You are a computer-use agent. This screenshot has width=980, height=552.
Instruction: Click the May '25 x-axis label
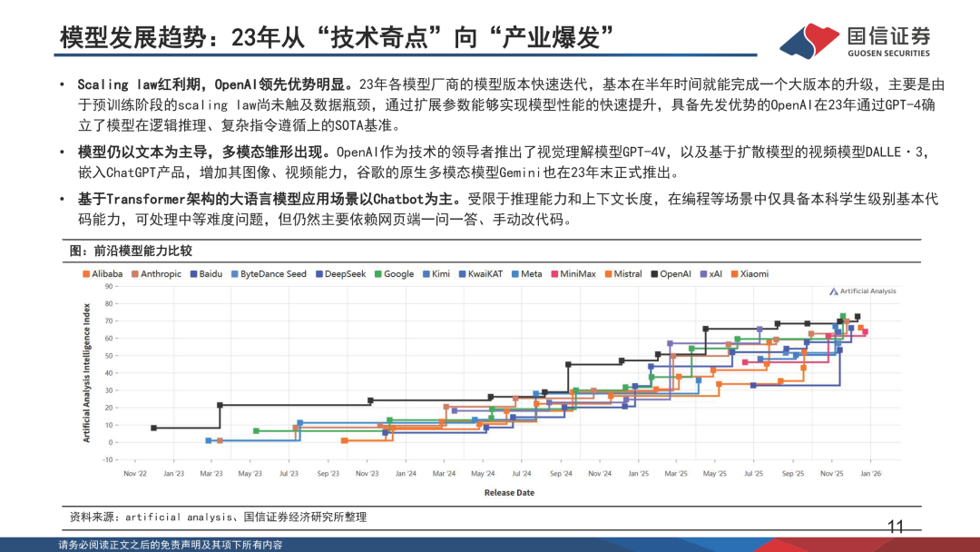coord(714,473)
